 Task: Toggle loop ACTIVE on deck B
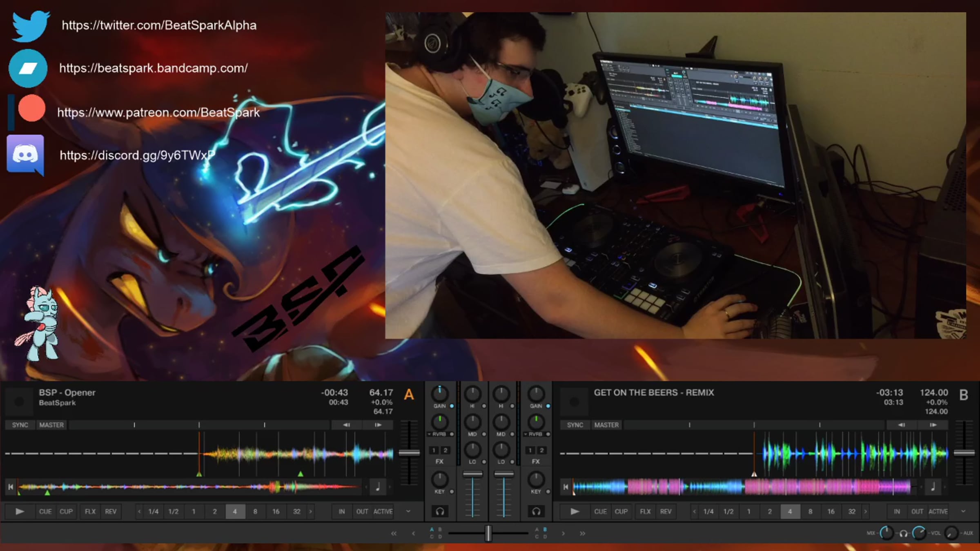click(938, 511)
